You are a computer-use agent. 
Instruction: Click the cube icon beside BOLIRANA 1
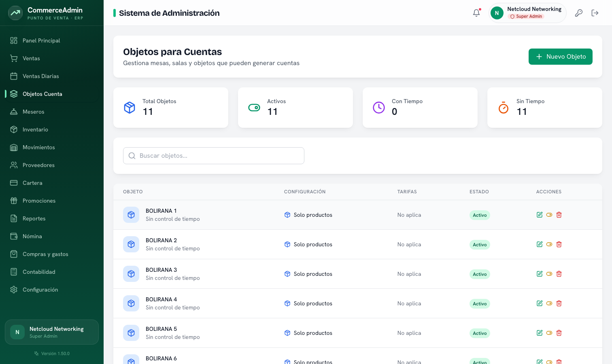(131, 215)
